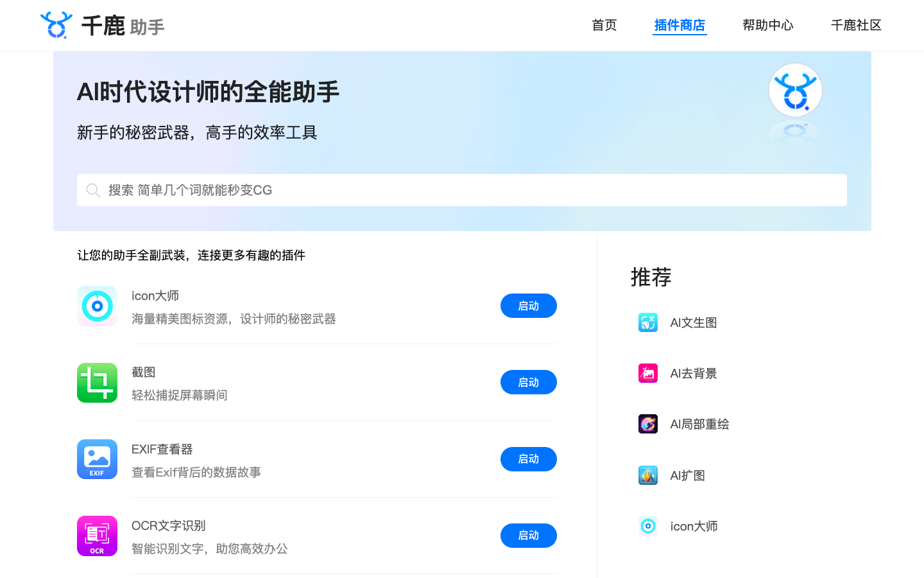Click the icon大师 icon under 推荐
This screenshot has width=924, height=578.
648,525
